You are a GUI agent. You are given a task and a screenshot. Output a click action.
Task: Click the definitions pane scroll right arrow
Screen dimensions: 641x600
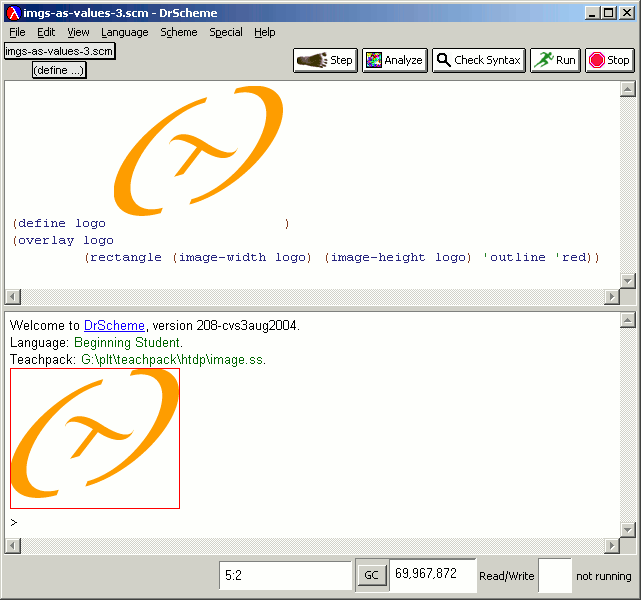[x=612, y=296]
